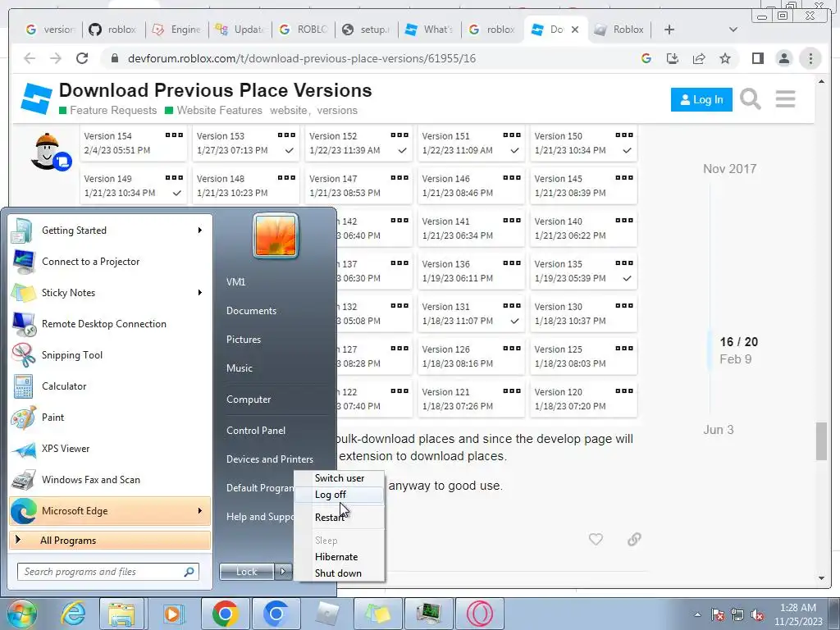Select Switch user in power menu
This screenshot has width=840, height=630.
[339, 478]
